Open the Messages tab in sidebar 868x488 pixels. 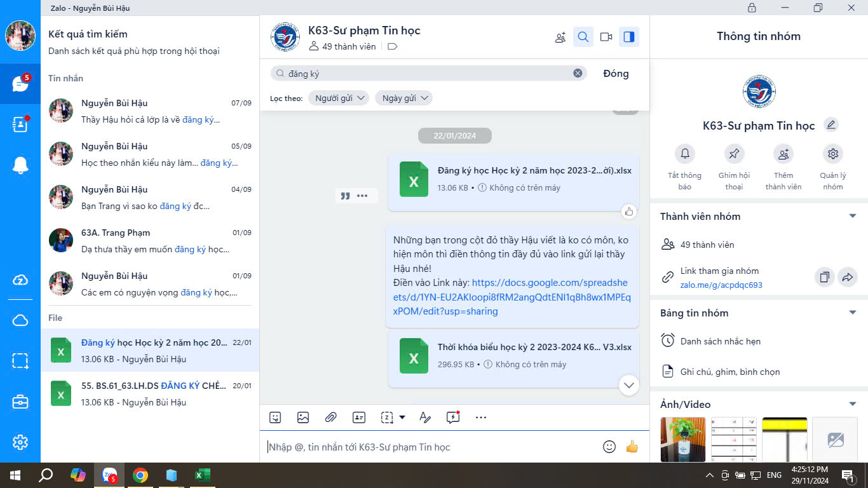tap(20, 84)
